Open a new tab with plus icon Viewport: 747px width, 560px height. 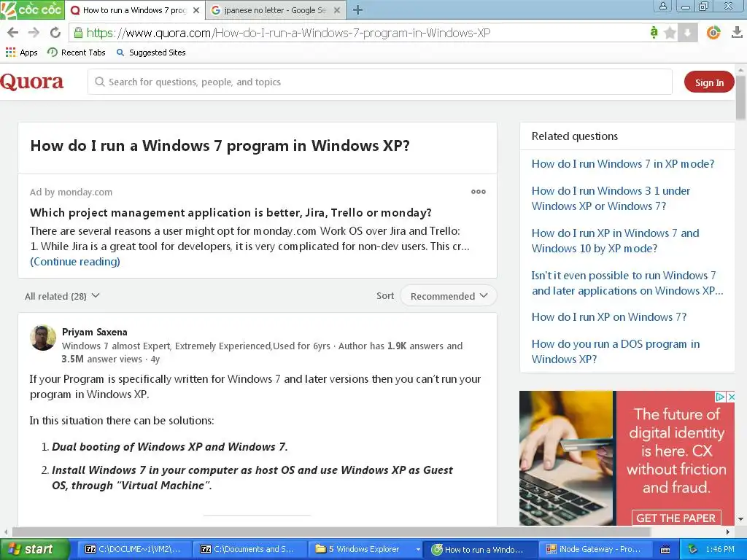pyautogui.click(x=357, y=9)
